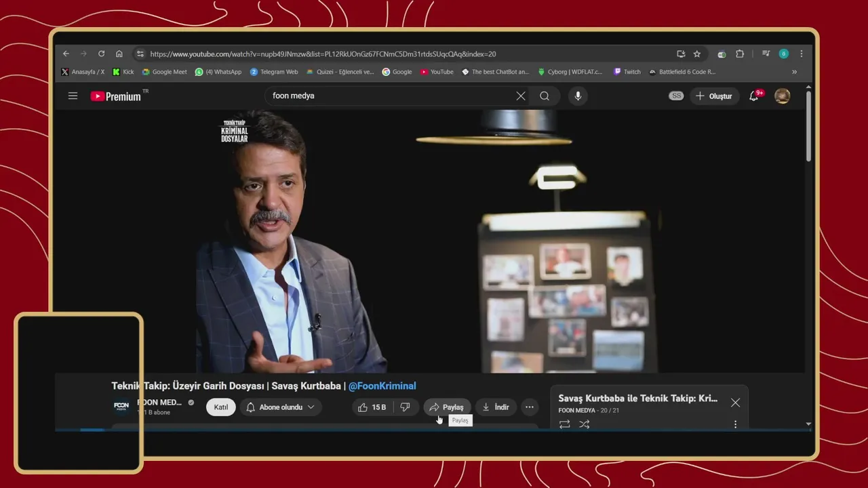Clear the search query with X

[521, 96]
